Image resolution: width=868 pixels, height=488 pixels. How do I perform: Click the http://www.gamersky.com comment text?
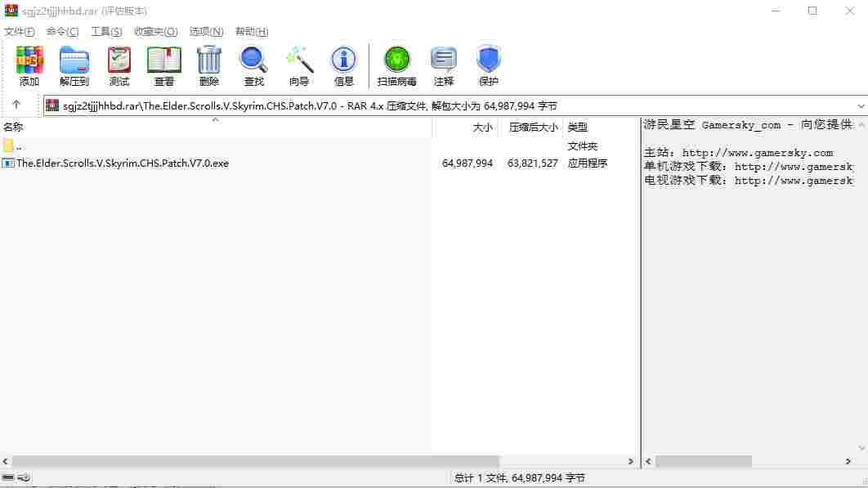pyautogui.click(x=758, y=153)
